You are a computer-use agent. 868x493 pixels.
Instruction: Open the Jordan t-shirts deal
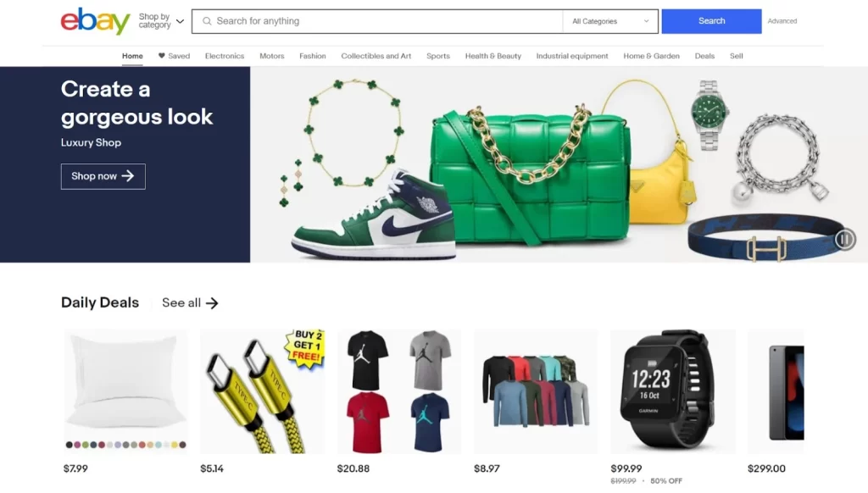click(399, 391)
